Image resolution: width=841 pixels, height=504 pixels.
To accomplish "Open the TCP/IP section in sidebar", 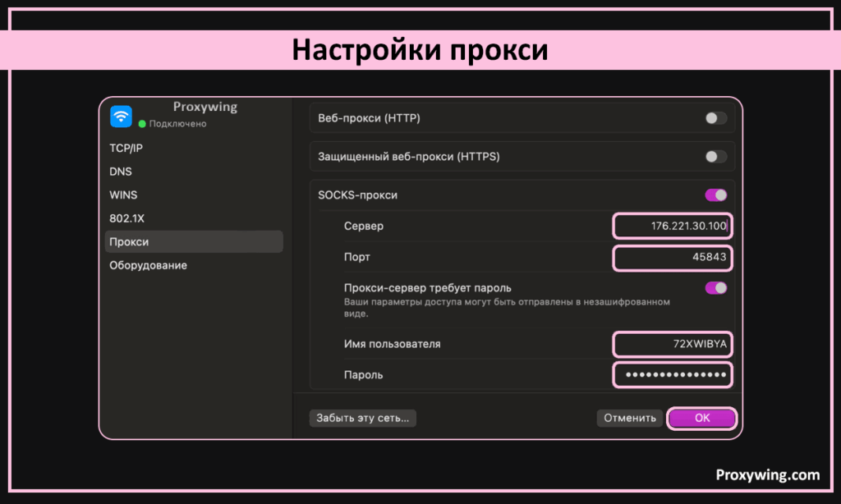I will pos(126,149).
